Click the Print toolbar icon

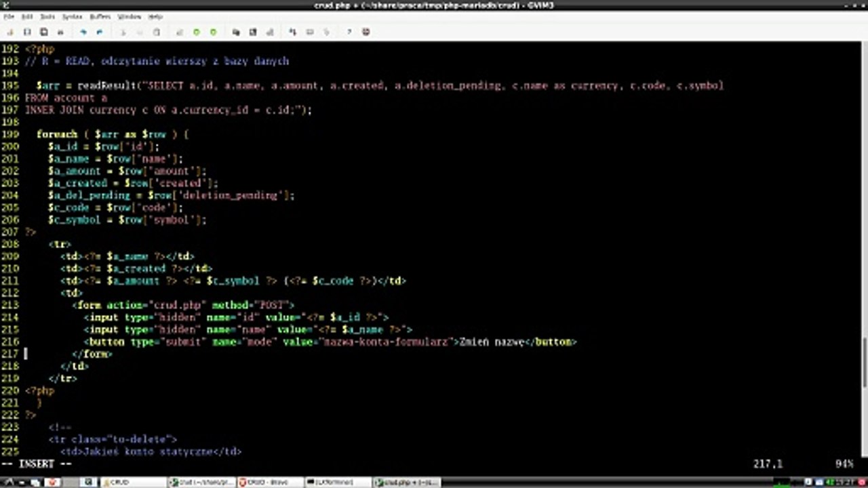coord(60,32)
